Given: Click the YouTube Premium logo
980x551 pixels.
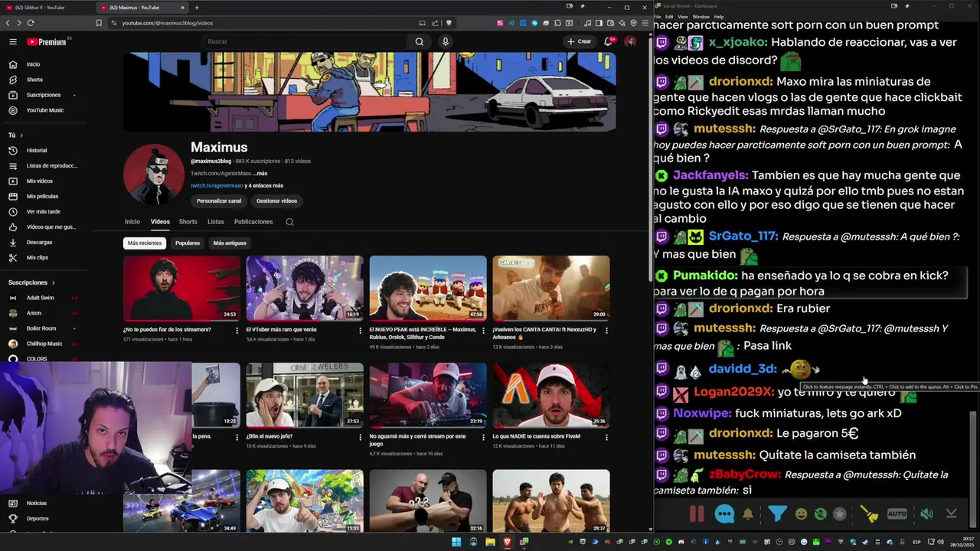Looking at the screenshot, I should (x=47, y=42).
